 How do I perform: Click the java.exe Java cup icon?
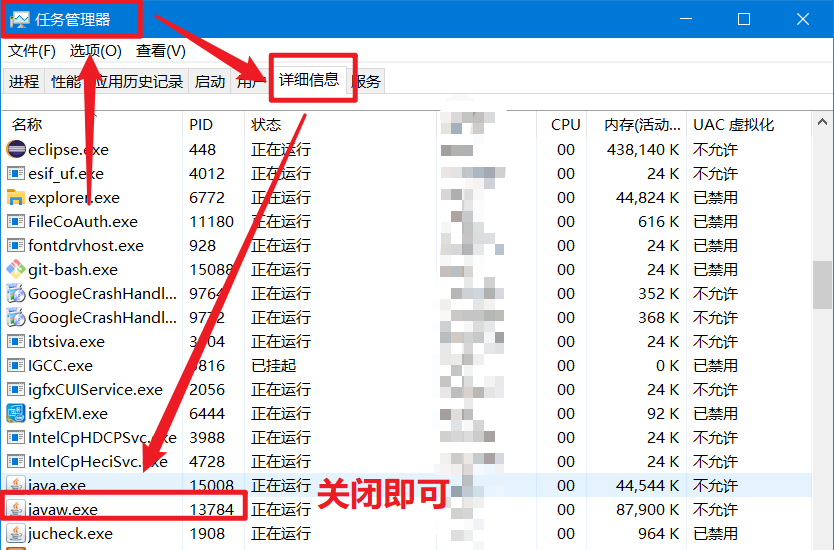click(16, 484)
